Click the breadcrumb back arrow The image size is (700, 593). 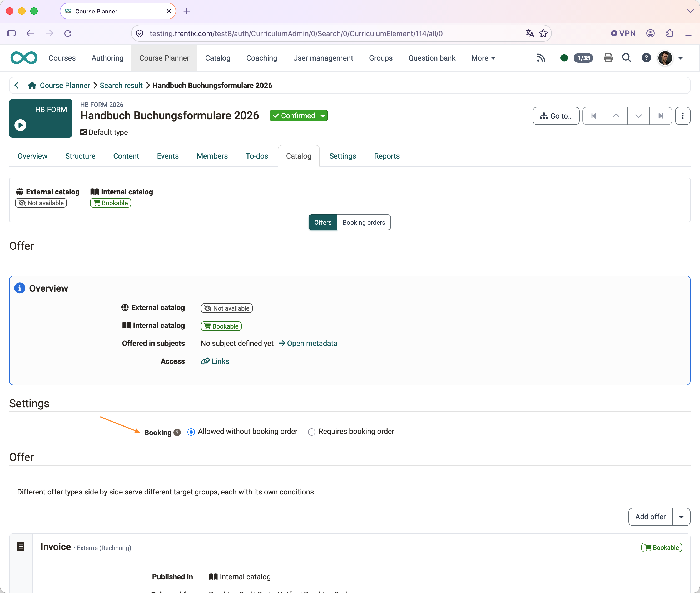coord(17,85)
